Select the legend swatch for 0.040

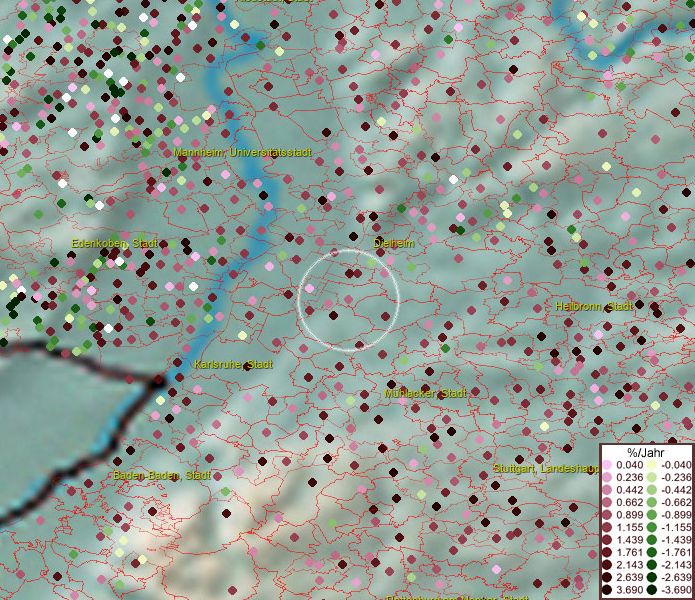click(607, 465)
